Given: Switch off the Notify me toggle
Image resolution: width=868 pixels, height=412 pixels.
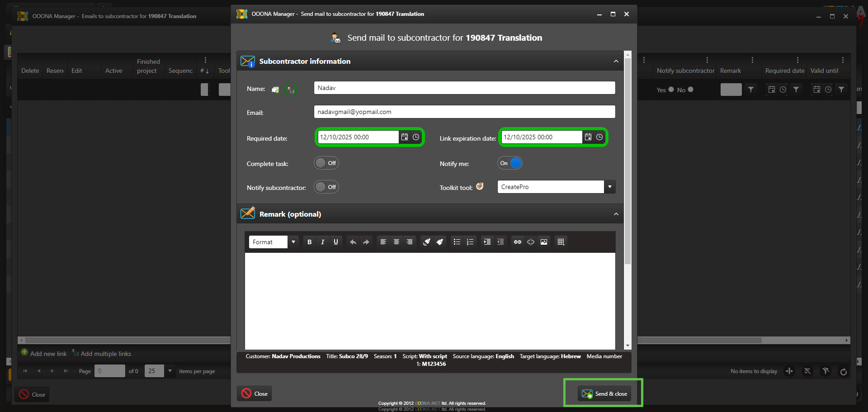Looking at the screenshot, I should (x=510, y=163).
